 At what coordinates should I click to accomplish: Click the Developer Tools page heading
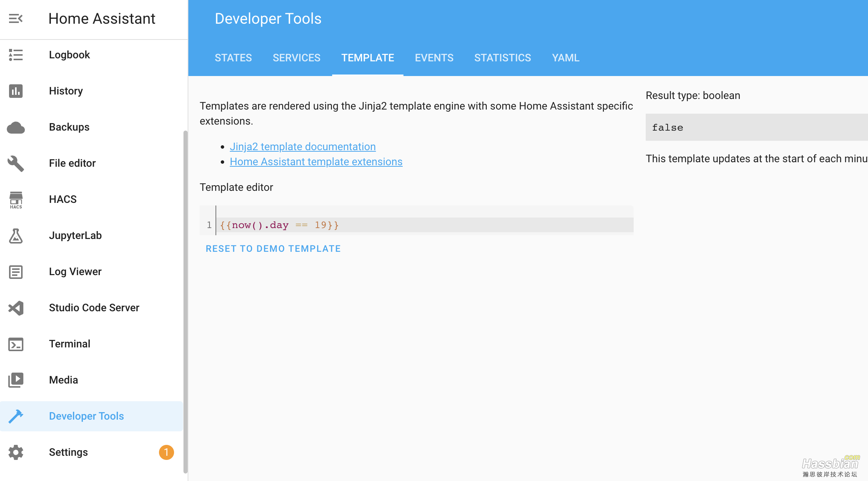[268, 19]
